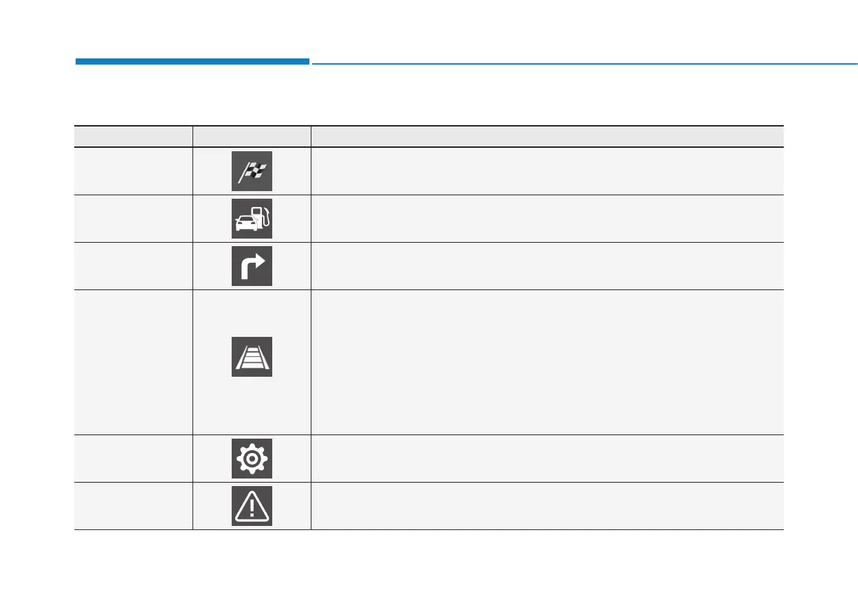Image resolution: width=858 pixels, height=616 pixels.
Task: Click the empty description cell beside fuel pump icon
Action: (x=547, y=219)
